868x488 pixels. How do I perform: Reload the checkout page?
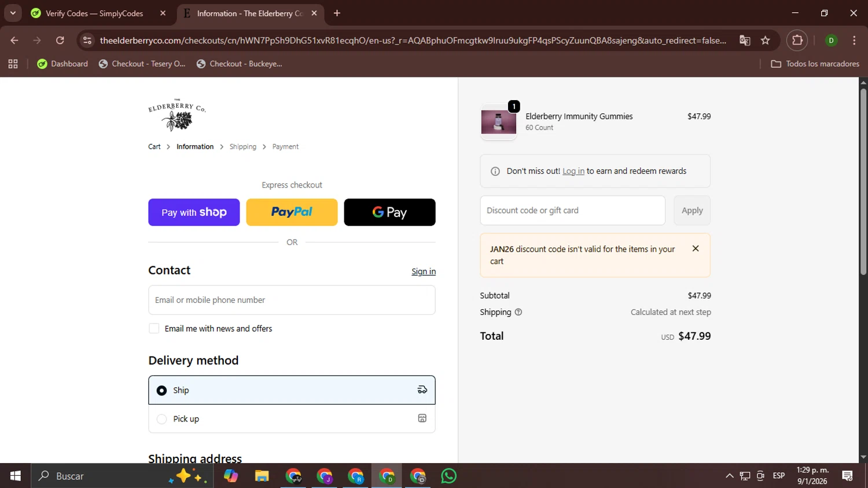(60, 41)
